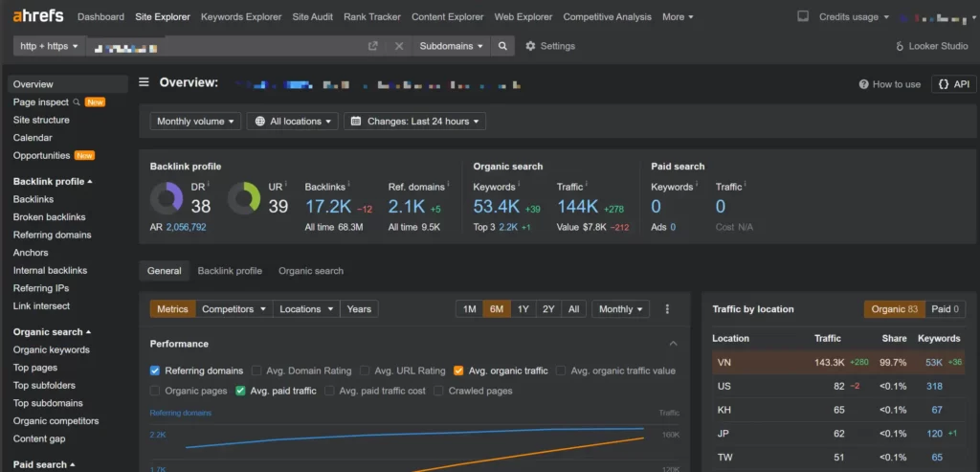Click the Ahrefs logo
This screenshot has width=980, height=472.
[38, 16]
